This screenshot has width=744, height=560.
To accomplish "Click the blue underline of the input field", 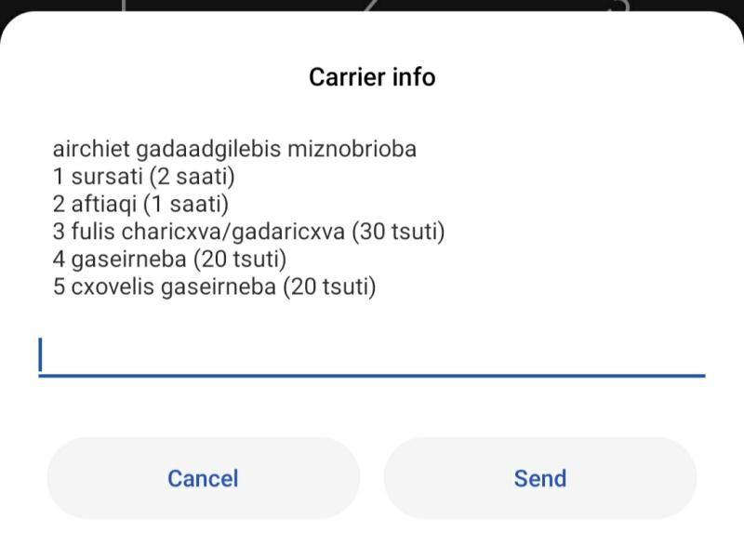I will click(371, 376).
